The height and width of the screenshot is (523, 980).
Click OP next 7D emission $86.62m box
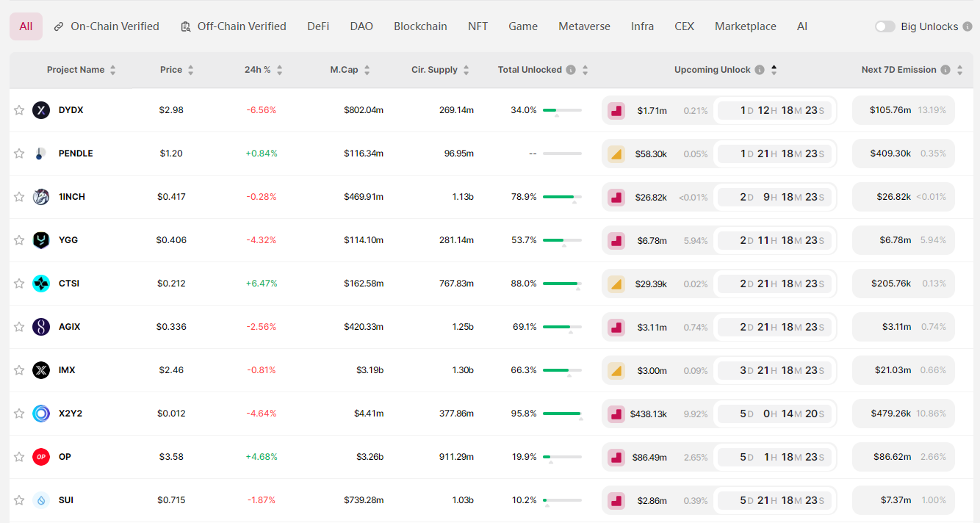pyautogui.click(x=904, y=457)
